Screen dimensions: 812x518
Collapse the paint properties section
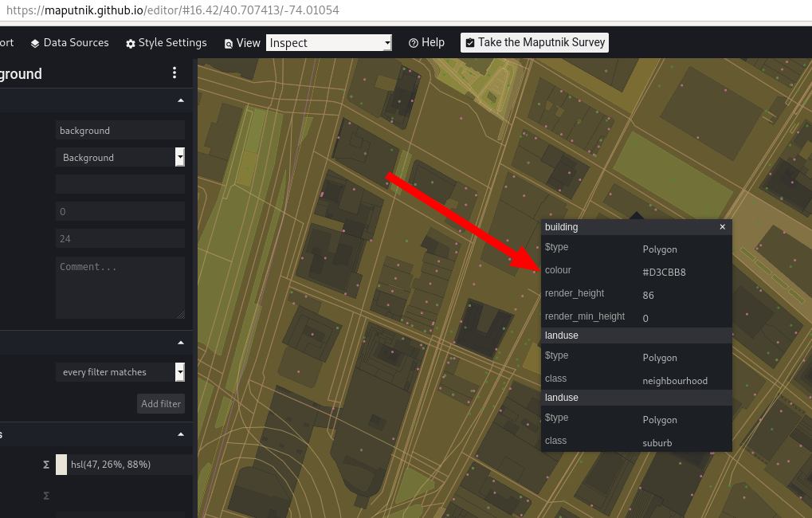click(x=180, y=434)
